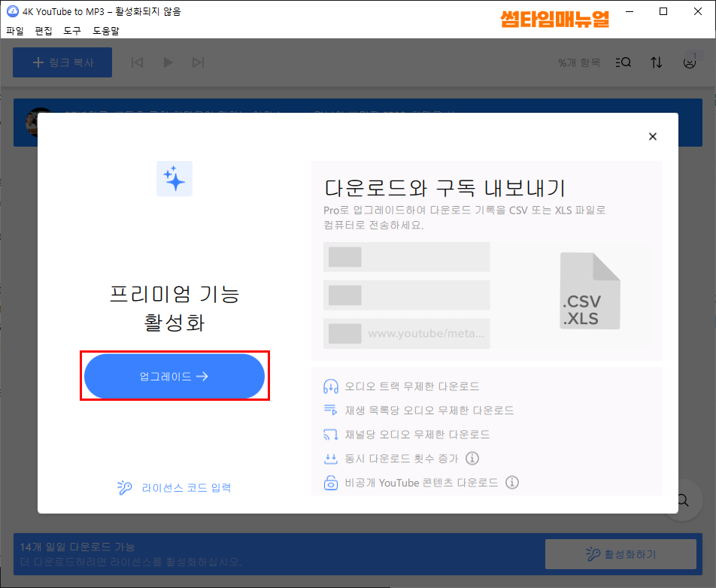Click the 활성화하기 button
Image resolution: width=716 pixels, height=588 pixels.
[x=620, y=553]
